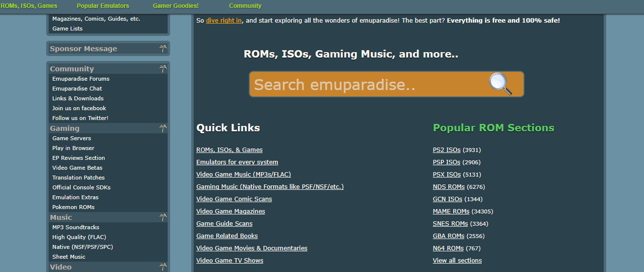Open Video Game TV Shows
Screen dimensions: 644x272
click(230, 261)
